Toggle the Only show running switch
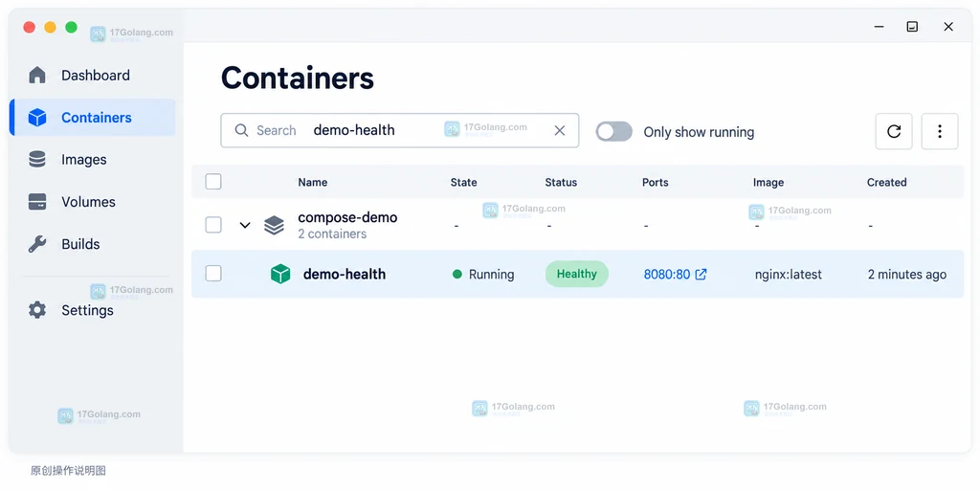This screenshot has height=490, width=980. (x=613, y=131)
